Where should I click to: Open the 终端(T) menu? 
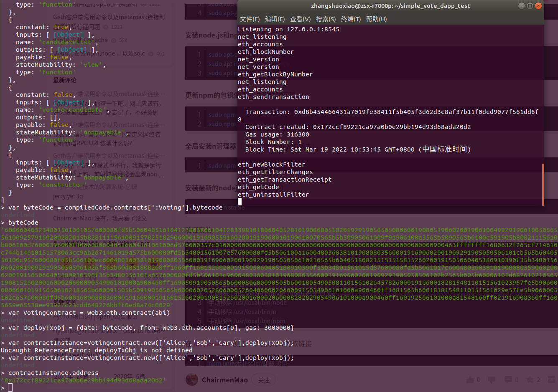[351, 19]
